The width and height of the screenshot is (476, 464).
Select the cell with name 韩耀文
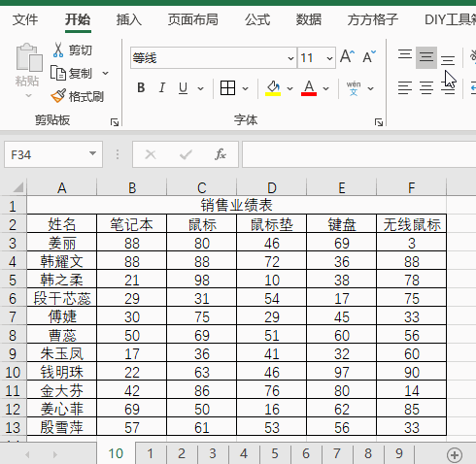(x=62, y=261)
